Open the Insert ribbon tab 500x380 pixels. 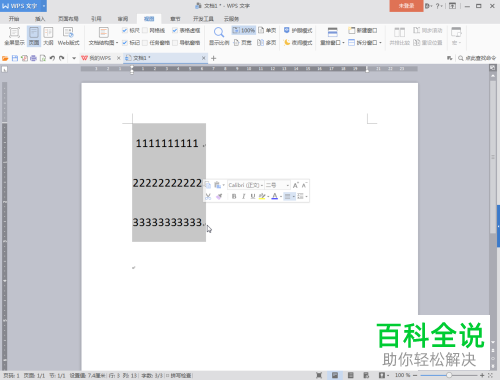pos(40,19)
